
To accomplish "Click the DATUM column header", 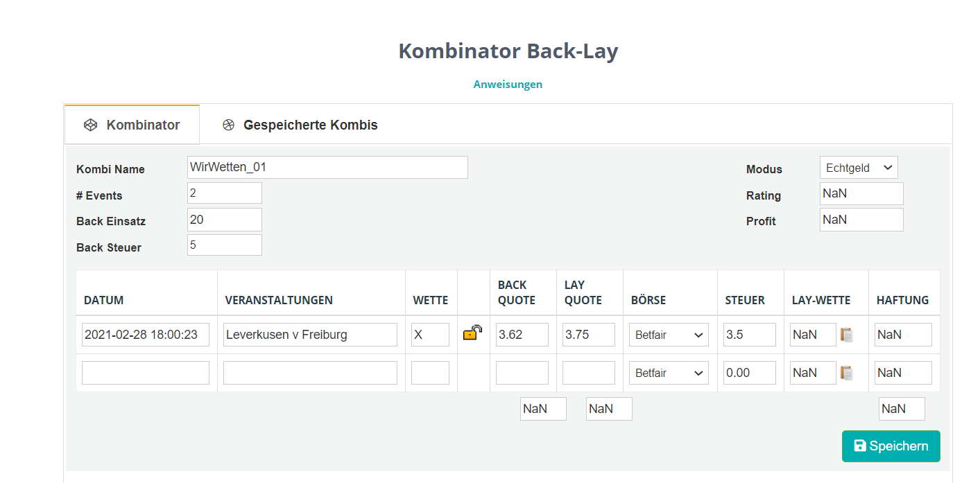I will pos(103,301).
